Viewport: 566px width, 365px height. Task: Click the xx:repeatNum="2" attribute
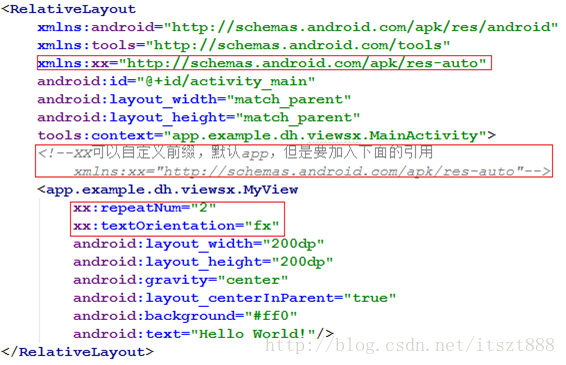pyautogui.click(x=144, y=208)
